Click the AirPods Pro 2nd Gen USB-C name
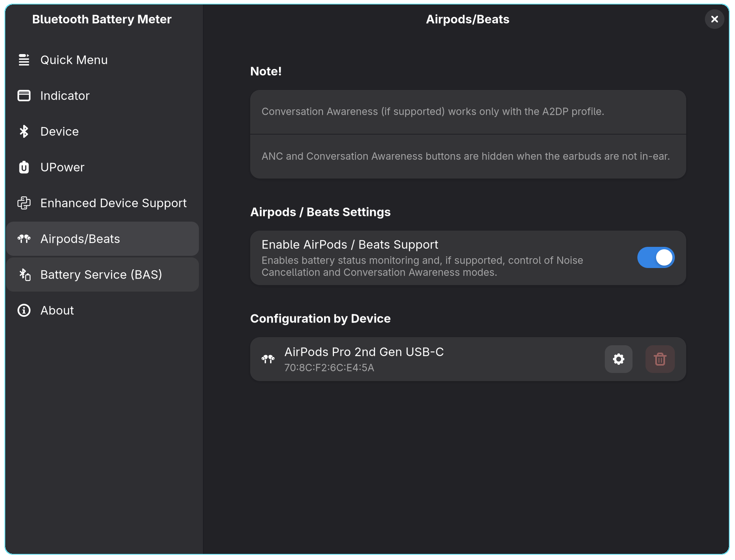The width and height of the screenshot is (735, 560). [x=364, y=352]
